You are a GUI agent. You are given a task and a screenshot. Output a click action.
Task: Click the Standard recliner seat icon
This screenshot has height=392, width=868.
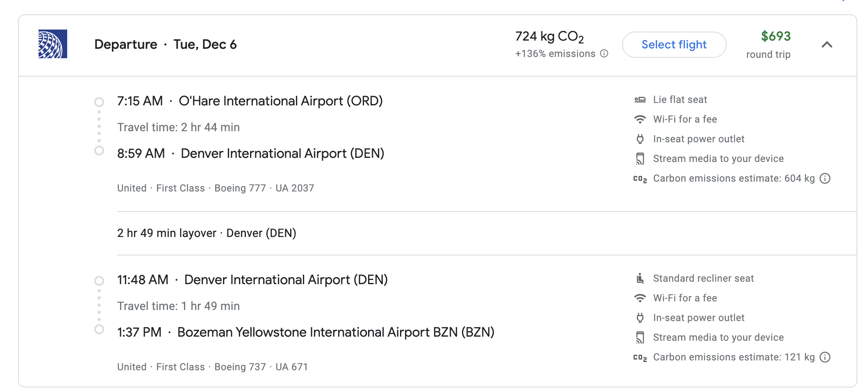click(640, 278)
